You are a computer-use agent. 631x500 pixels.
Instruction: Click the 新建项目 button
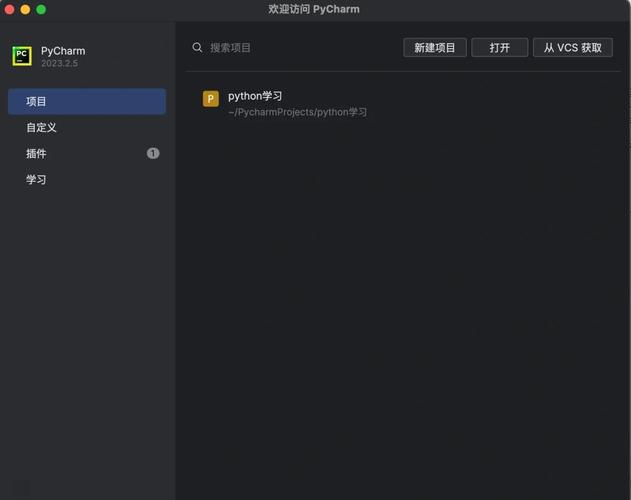(435, 48)
